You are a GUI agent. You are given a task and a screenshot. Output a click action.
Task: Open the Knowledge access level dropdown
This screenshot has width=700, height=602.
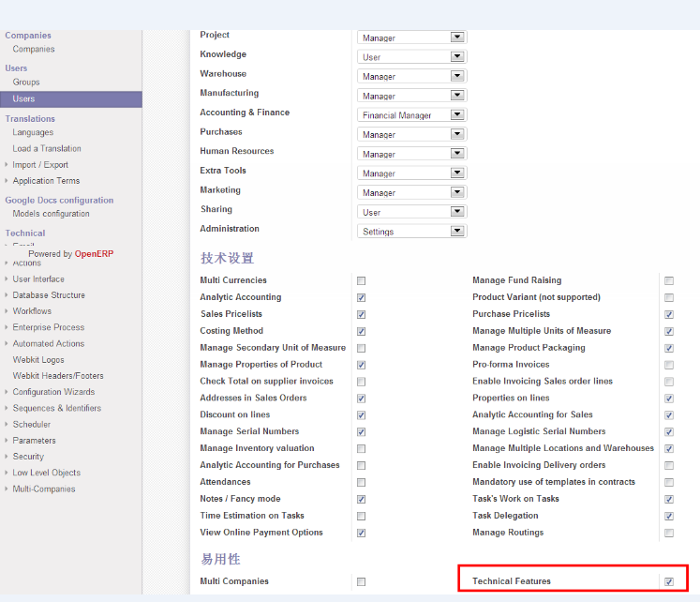pos(411,57)
